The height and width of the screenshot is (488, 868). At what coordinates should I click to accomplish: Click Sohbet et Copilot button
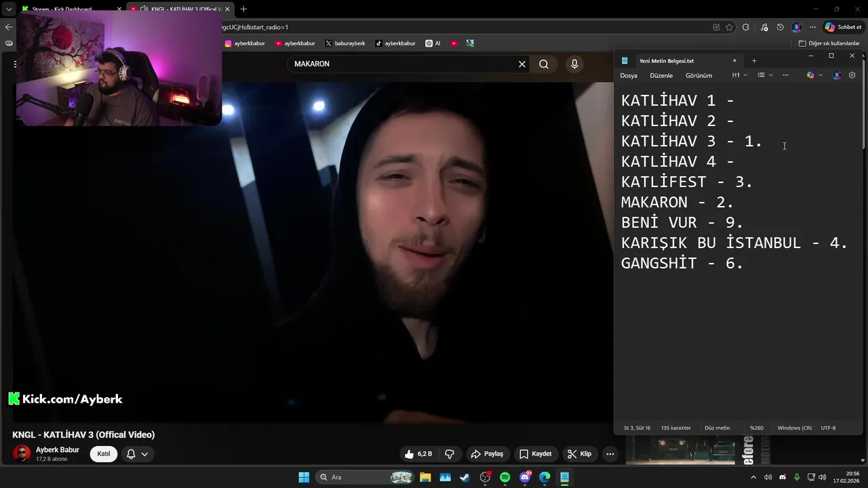(x=843, y=27)
